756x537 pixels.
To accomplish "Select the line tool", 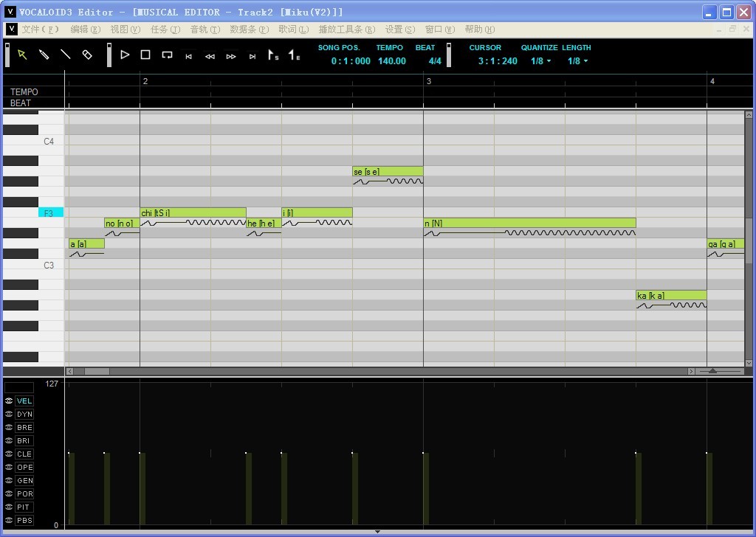I will pos(65,55).
